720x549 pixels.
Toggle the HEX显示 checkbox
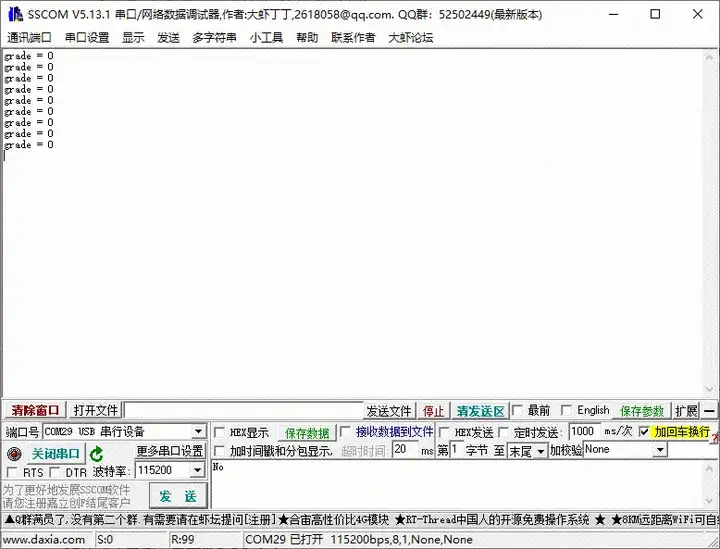click(219, 433)
